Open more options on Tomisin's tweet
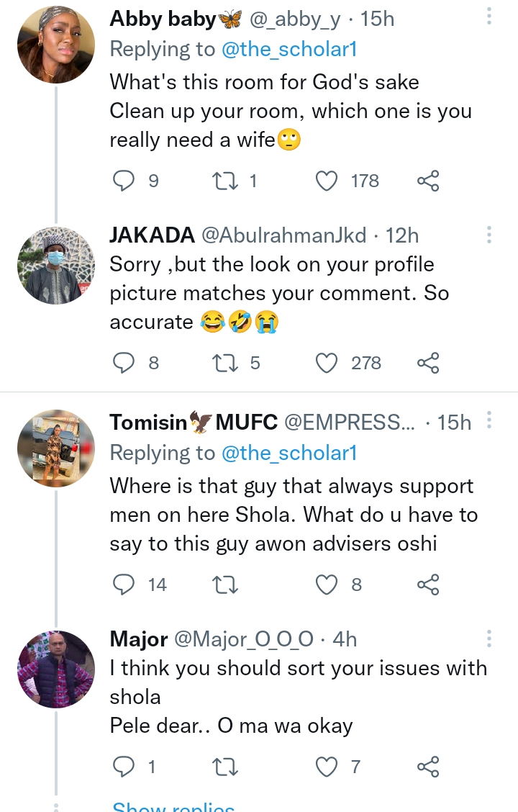 tap(489, 420)
